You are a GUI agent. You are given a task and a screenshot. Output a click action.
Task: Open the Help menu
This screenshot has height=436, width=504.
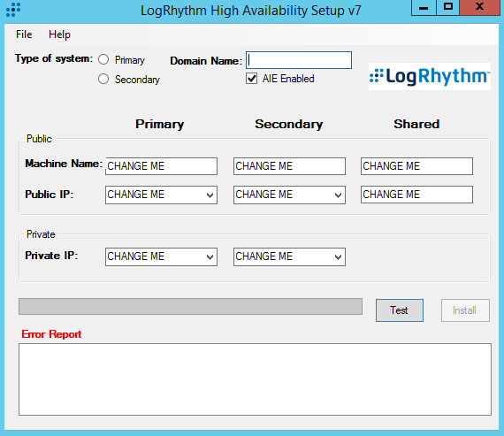(x=59, y=34)
